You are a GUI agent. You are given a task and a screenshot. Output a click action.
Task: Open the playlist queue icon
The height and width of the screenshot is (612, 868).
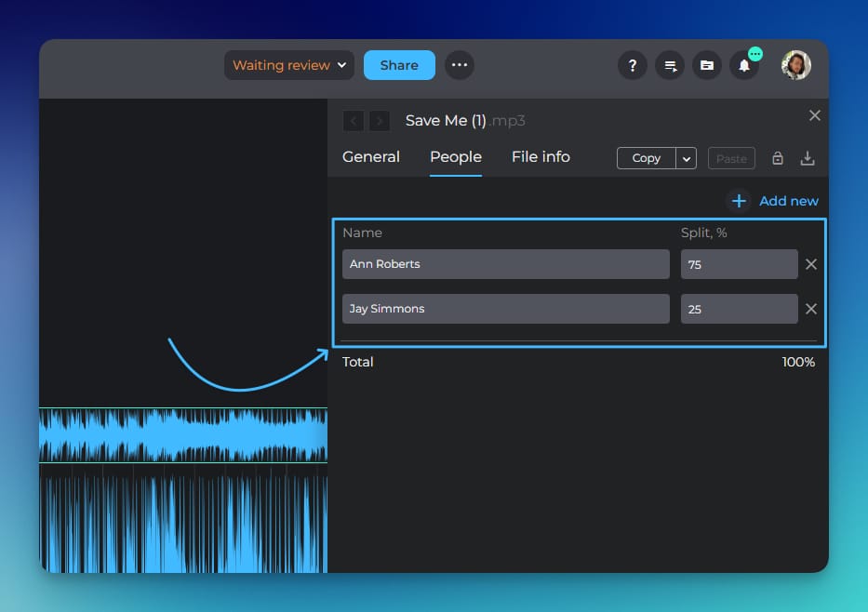point(670,65)
